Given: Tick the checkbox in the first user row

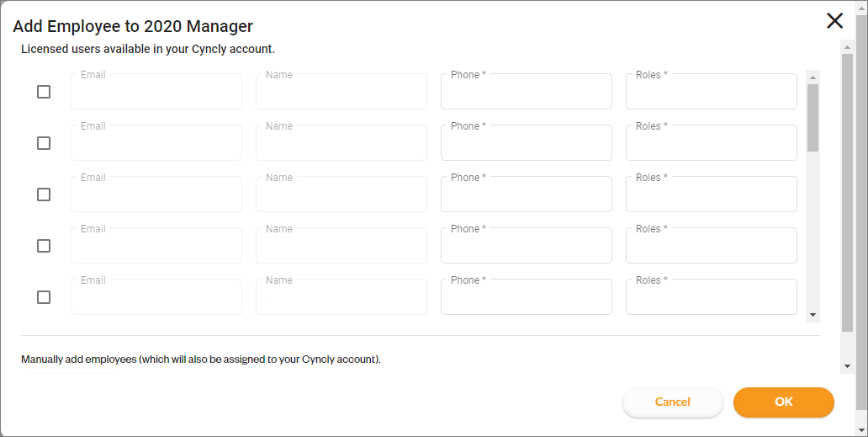Looking at the screenshot, I should click(44, 92).
